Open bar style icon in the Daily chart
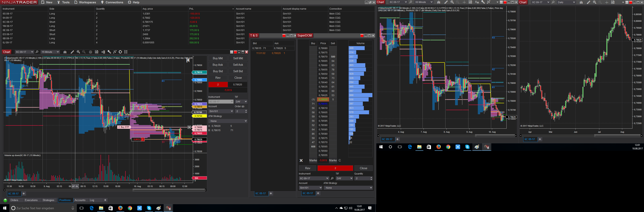Image resolution: width=644 pixels, height=212 pixels. pos(581,2)
